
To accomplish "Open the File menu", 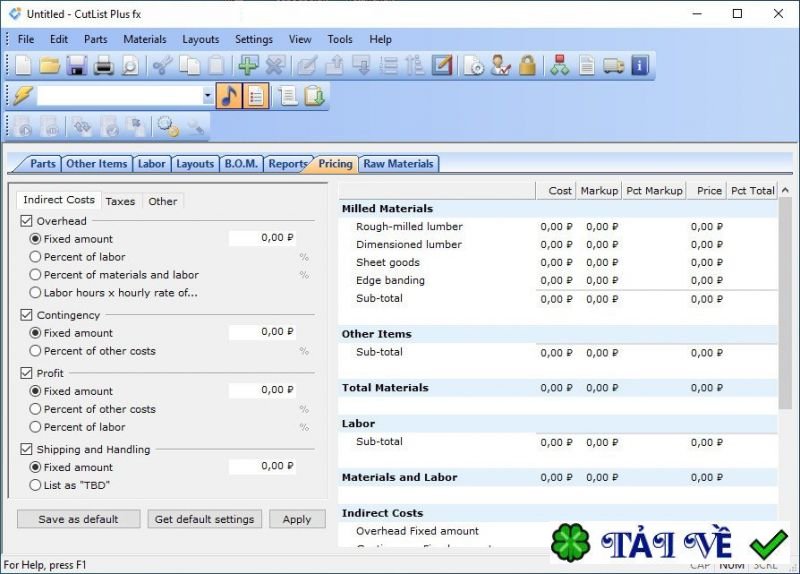I will click(26, 39).
